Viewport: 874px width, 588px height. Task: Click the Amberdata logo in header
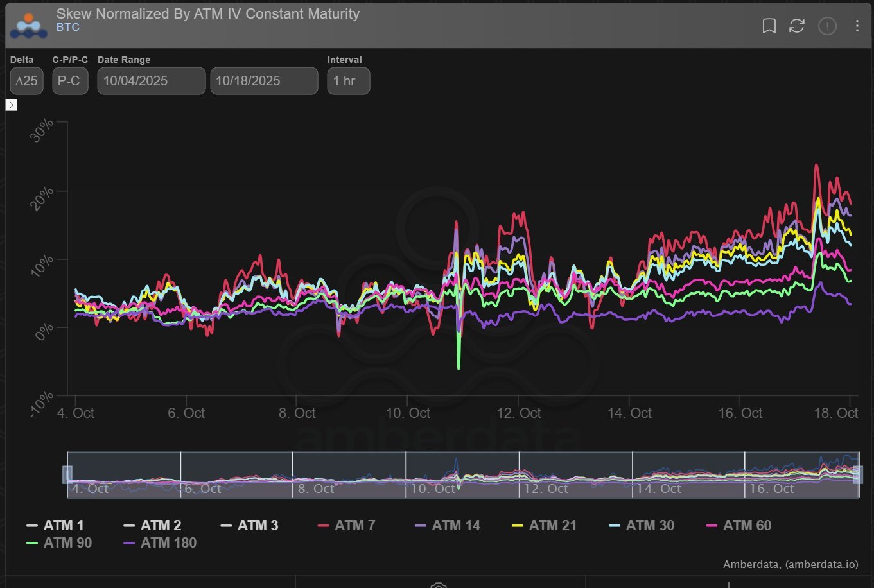pyautogui.click(x=28, y=24)
